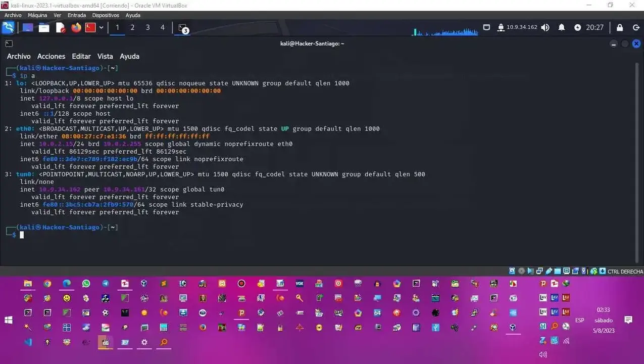Open the terminal Ayuda menu
644x364 pixels.
coord(129,56)
